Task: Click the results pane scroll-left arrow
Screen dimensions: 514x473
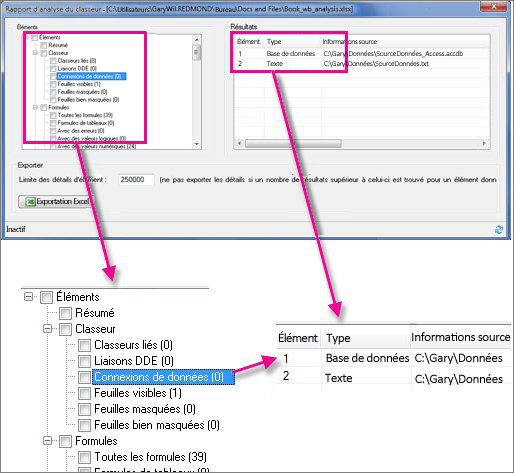Action: pos(239,143)
